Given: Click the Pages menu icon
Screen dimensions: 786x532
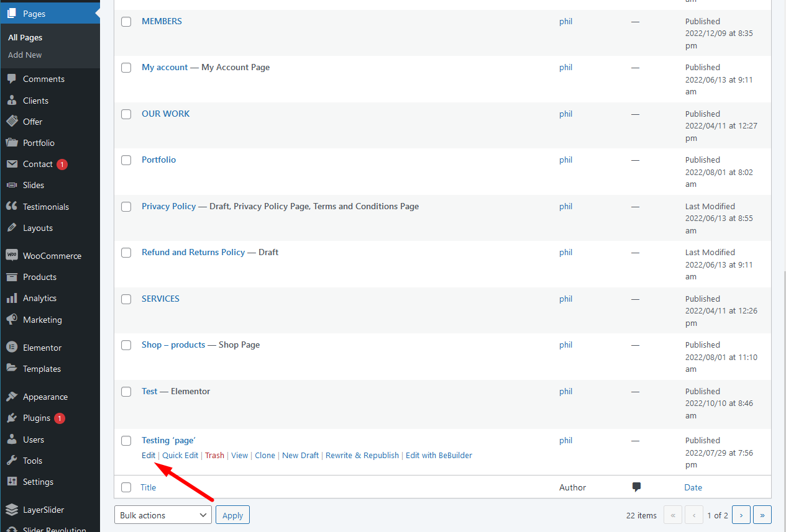Looking at the screenshot, I should (12, 14).
